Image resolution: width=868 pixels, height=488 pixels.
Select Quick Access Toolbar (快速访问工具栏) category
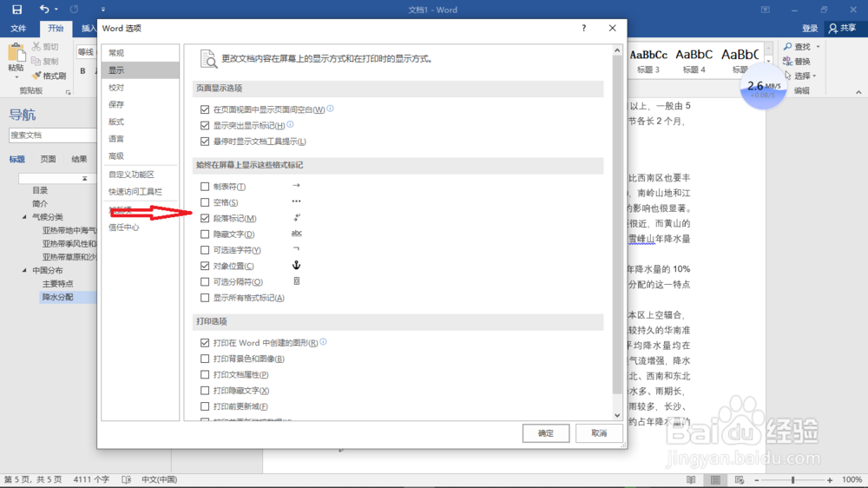140,192
